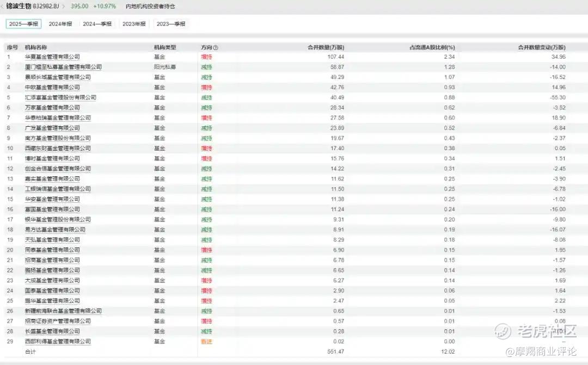This screenshot has height=365, width=588.
Task: Open 长盛基金管理有限公司 link
Action: (52, 331)
